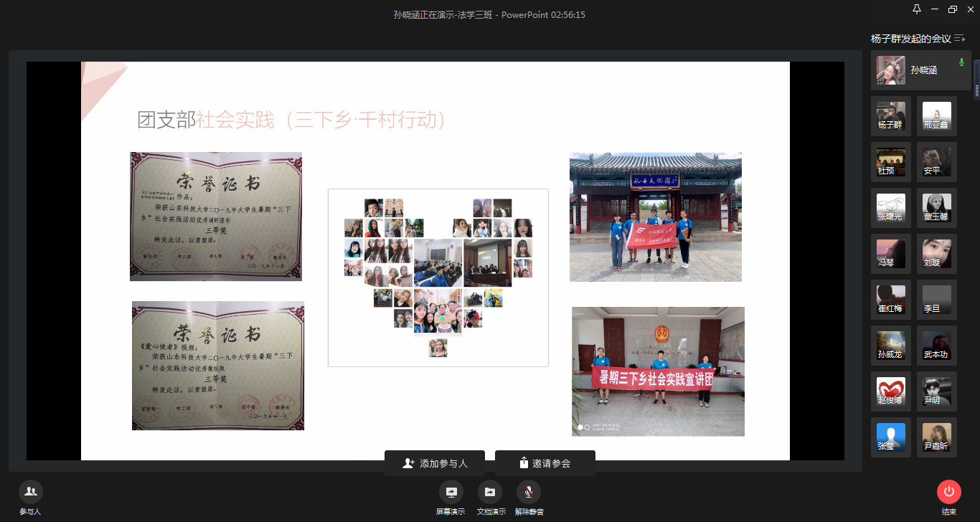
Task: Click 邀请参会 invite button
Action: click(545, 463)
